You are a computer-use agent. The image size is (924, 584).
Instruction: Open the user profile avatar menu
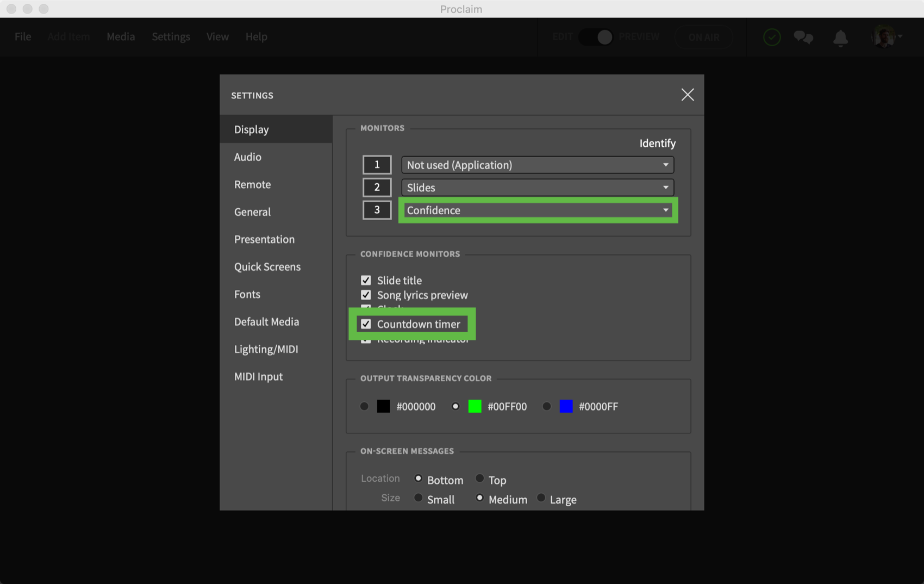[x=886, y=37]
